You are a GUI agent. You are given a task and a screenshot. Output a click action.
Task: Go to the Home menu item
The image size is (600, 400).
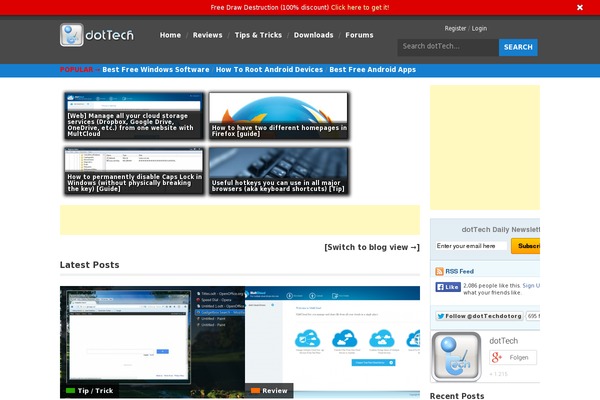click(x=170, y=35)
